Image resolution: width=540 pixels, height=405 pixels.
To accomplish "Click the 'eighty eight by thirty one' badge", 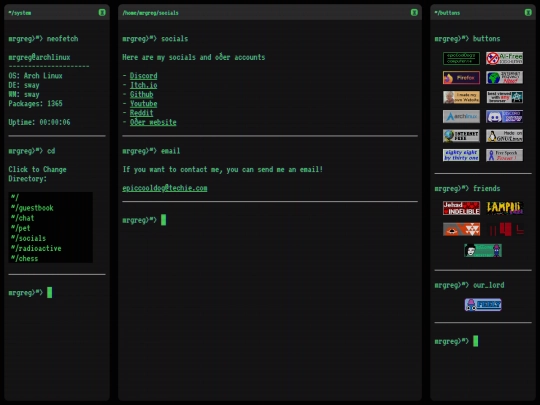I will point(461,155).
